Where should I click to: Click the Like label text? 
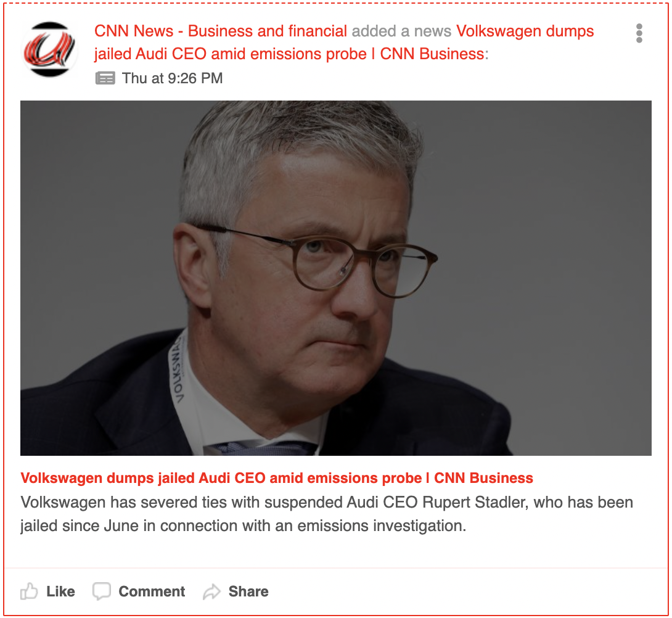click(60, 591)
